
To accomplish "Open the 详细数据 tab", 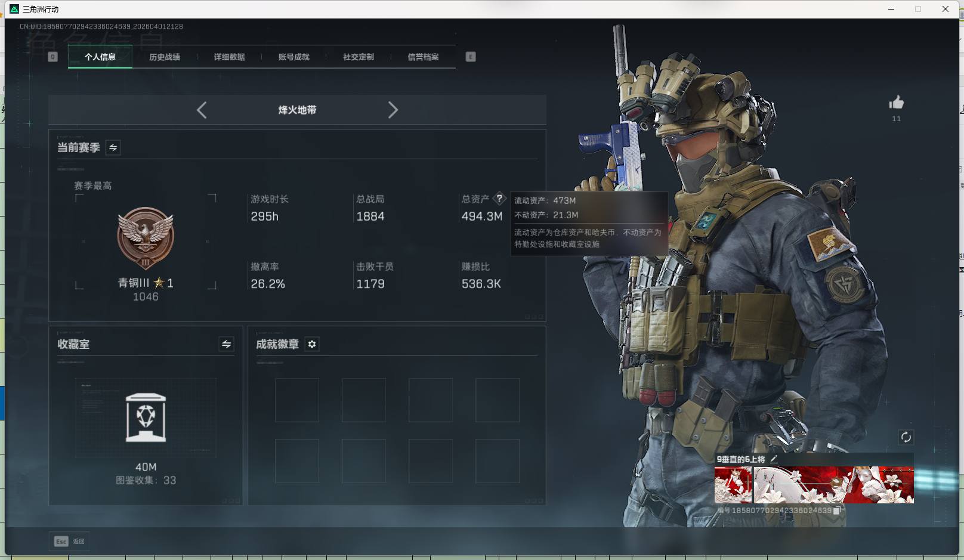I will (229, 57).
